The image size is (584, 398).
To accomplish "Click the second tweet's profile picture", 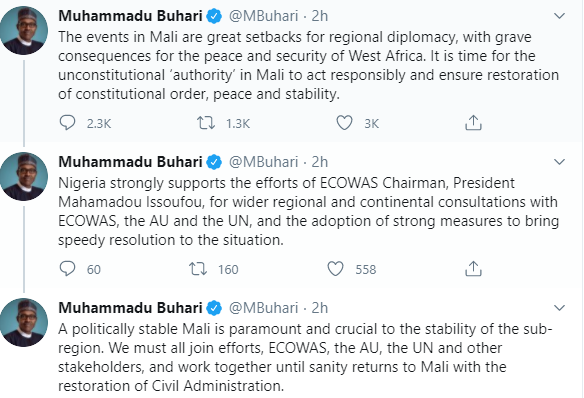I will pos(24,176).
